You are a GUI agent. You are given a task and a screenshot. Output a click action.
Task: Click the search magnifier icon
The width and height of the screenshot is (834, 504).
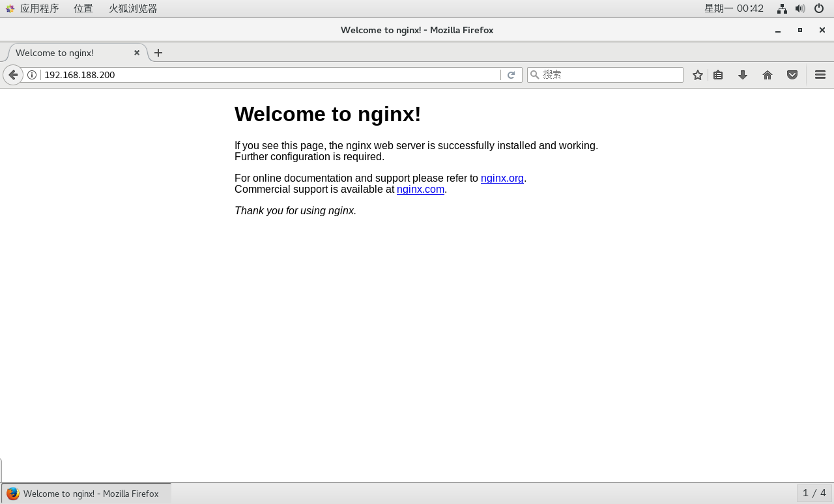pos(535,75)
